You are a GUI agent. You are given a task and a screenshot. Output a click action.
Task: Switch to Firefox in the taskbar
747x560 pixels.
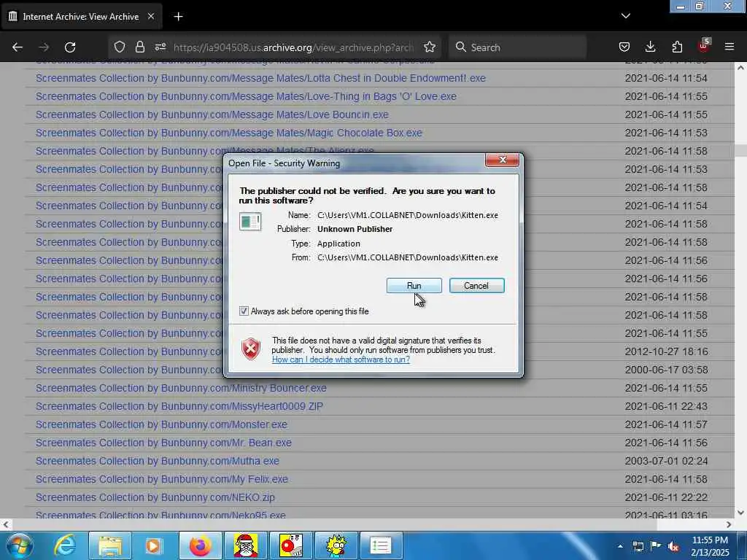pos(200,545)
